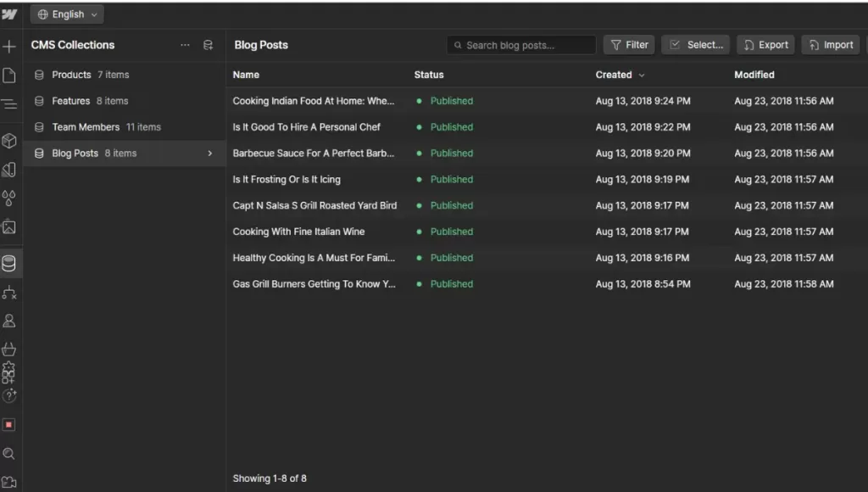The width and height of the screenshot is (868, 492).
Task: Click the Import button
Action: (831, 45)
